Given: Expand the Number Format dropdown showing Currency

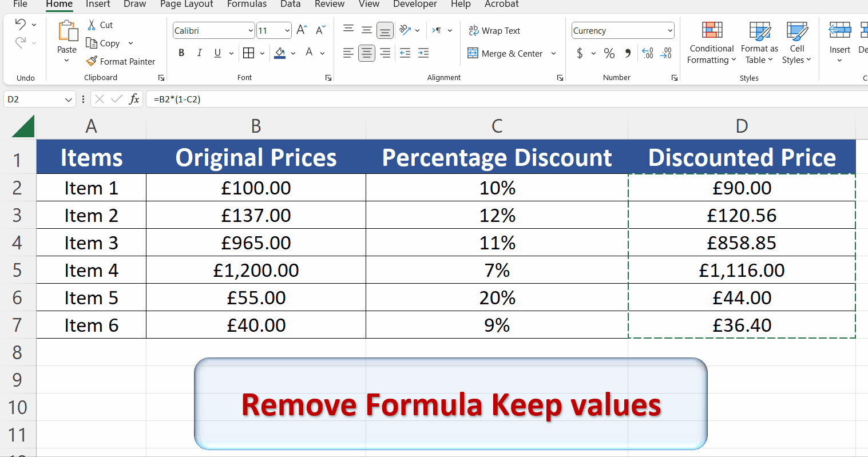Looking at the screenshot, I should (x=669, y=30).
